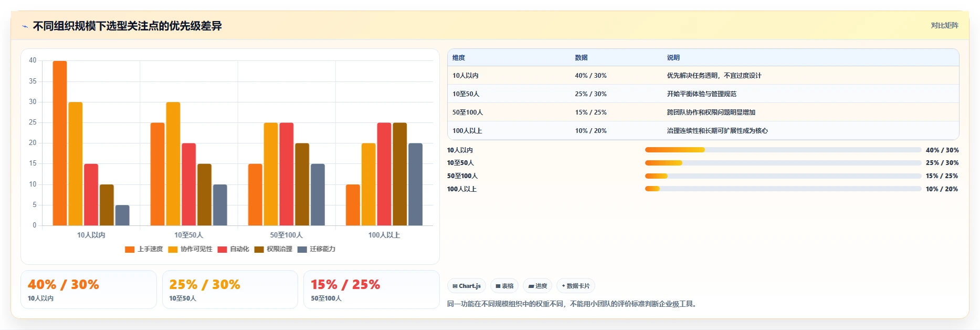Click the 说明 column header
980x330 pixels.
[x=673, y=58]
